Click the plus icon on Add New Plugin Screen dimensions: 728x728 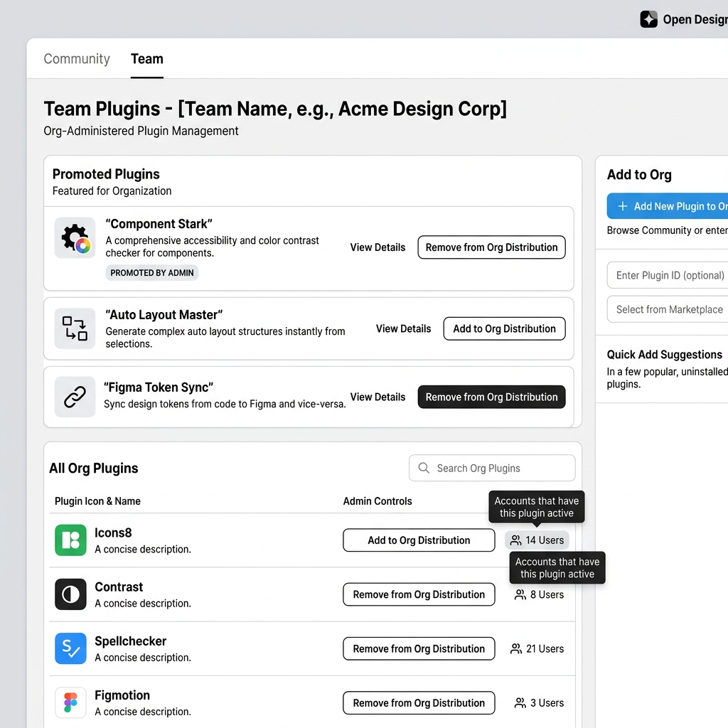[623, 206]
